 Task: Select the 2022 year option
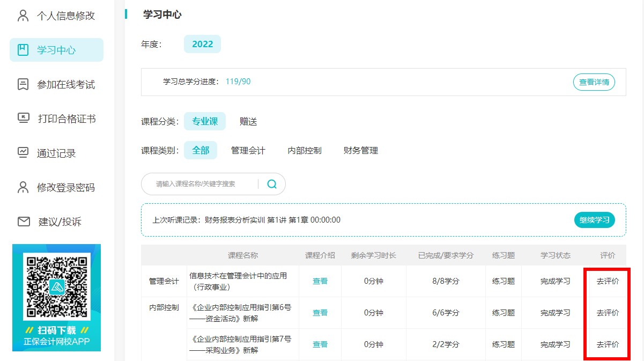202,44
